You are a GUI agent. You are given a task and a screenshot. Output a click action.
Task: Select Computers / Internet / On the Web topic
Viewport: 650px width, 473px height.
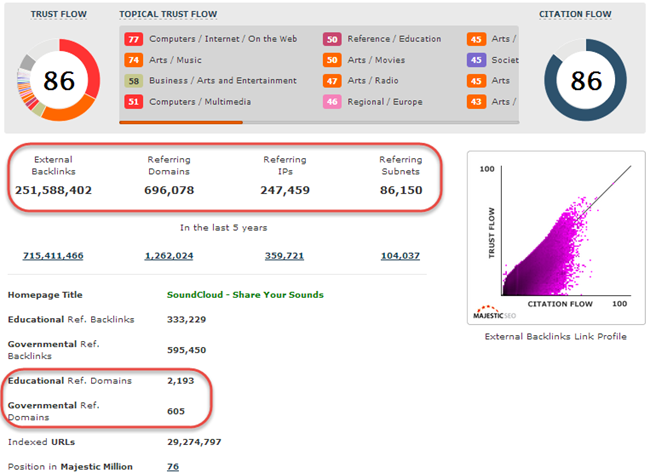223,39
